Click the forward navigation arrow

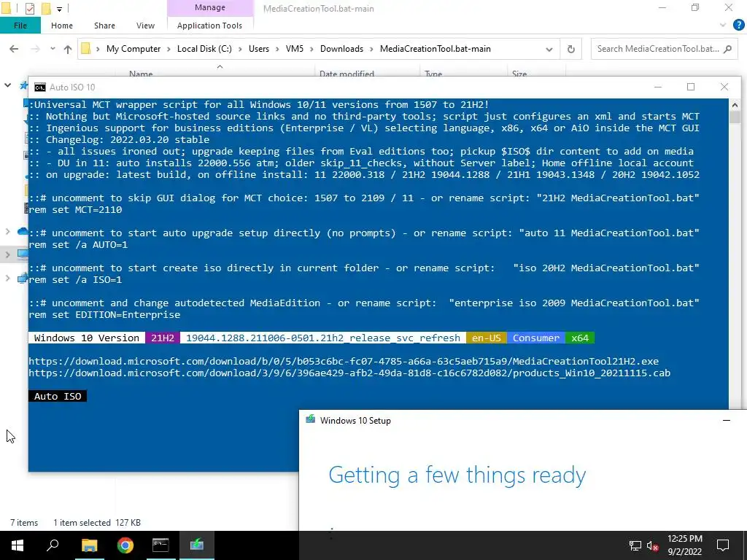coord(35,49)
